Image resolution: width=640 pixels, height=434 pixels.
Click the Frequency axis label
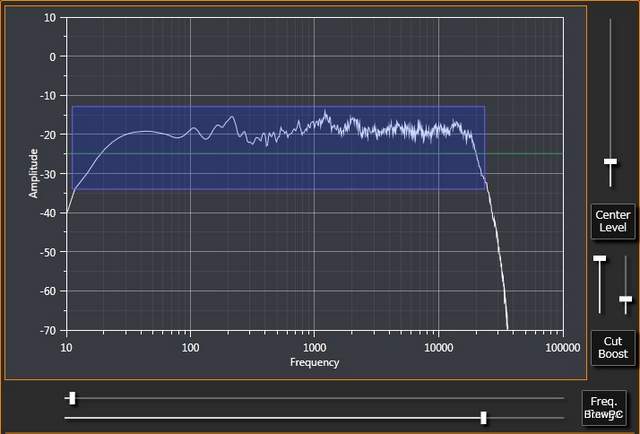(314, 362)
